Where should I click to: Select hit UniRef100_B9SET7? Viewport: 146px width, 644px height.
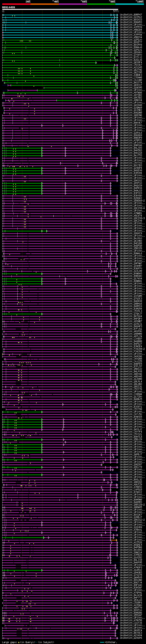point(131,42)
